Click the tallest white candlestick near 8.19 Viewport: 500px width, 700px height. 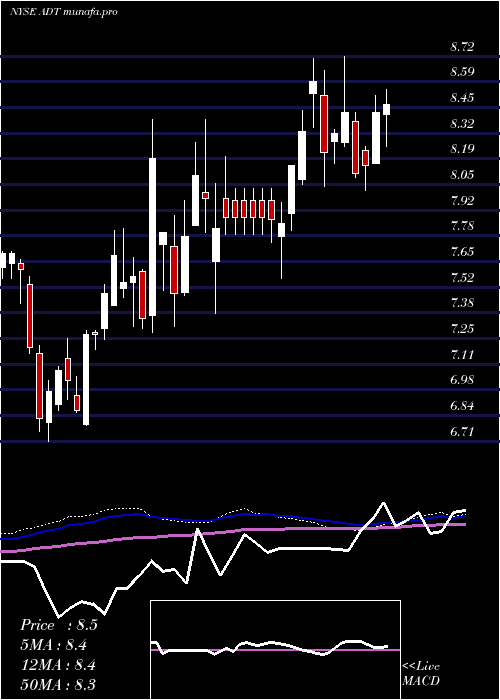(153, 237)
